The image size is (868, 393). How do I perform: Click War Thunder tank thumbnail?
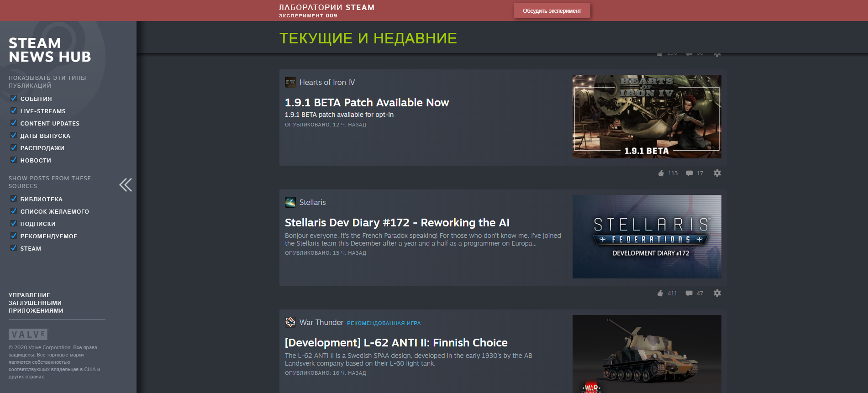(x=647, y=354)
